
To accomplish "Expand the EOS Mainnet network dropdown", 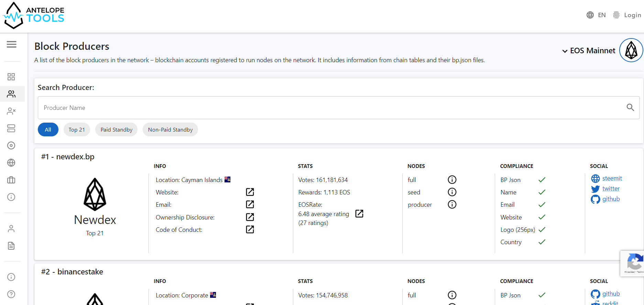I will pos(589,50).
